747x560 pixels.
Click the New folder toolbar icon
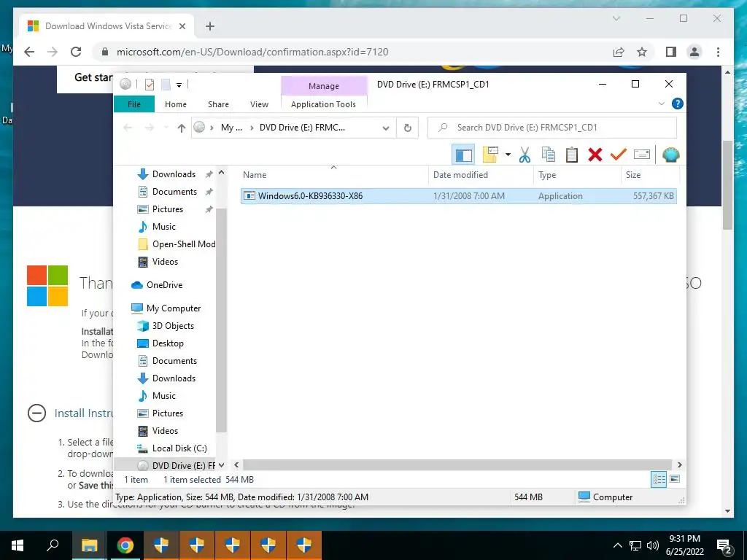pyautogui.click(x=491, y=155)
